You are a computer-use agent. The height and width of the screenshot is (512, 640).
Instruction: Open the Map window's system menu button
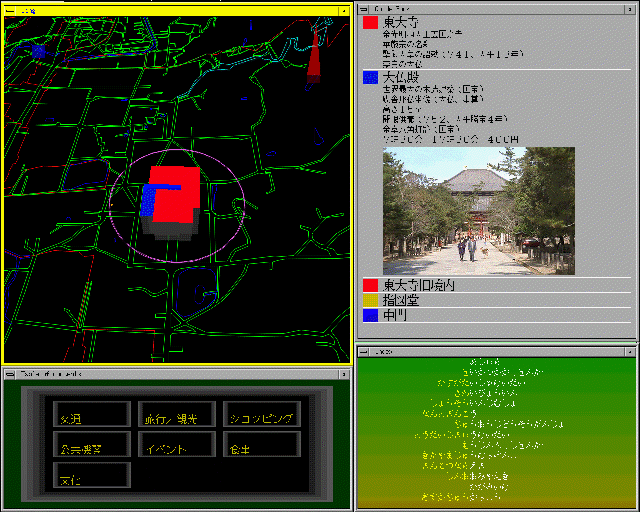pos(10,11)
